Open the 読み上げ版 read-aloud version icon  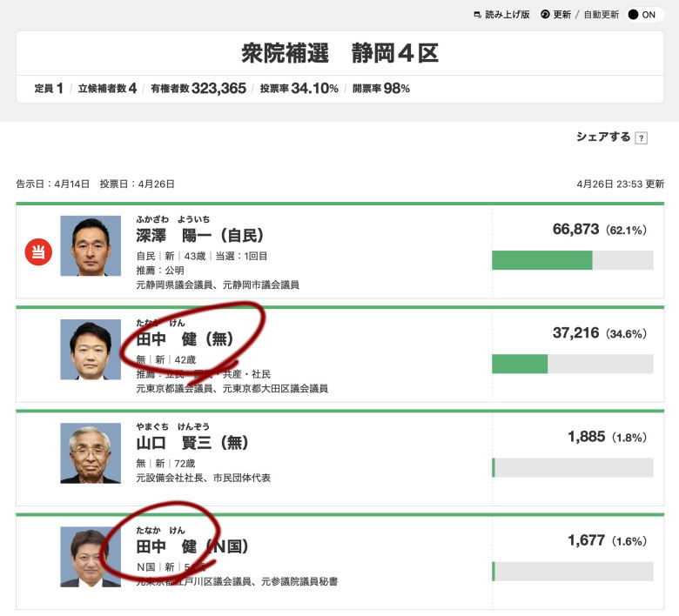[x=477, y=15]
